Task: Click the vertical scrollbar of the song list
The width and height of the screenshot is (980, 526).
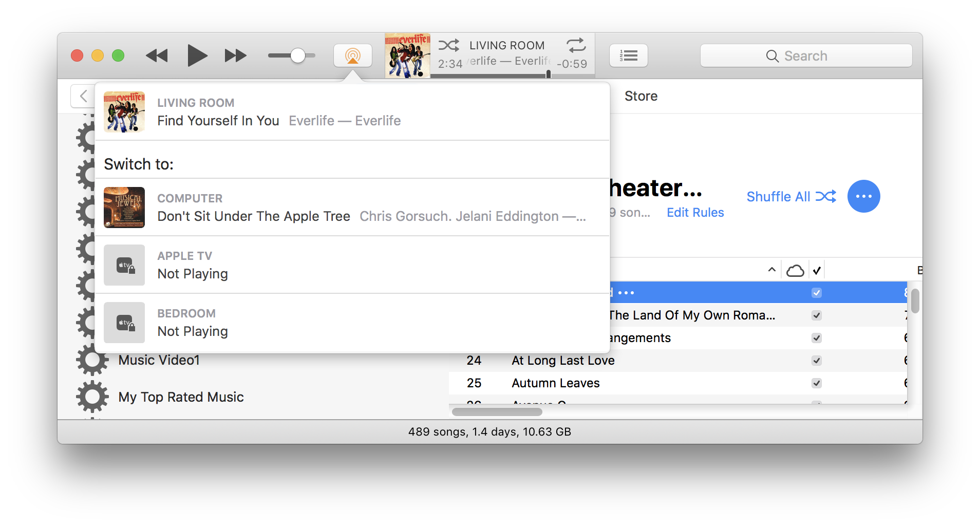Action: tap(915, 300)
